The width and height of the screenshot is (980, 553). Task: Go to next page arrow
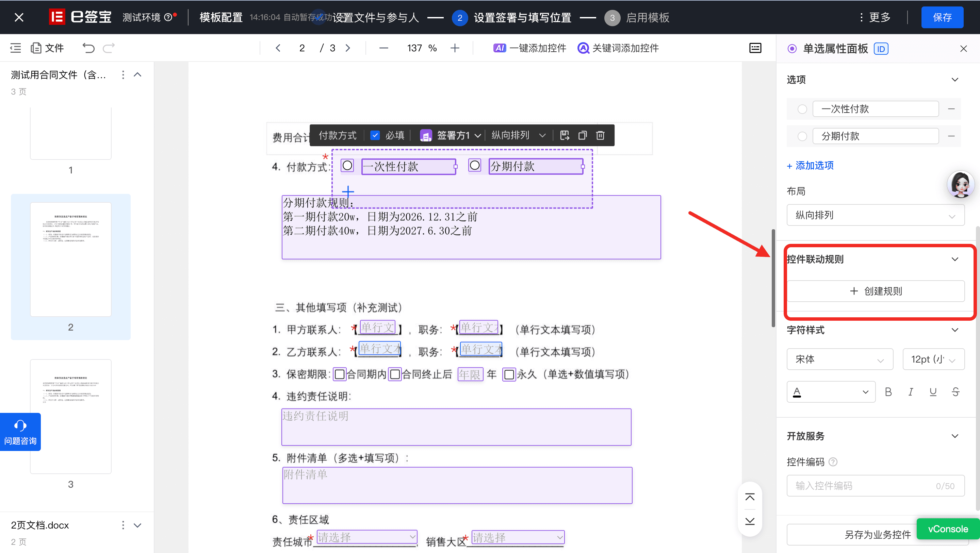[348, 48]
